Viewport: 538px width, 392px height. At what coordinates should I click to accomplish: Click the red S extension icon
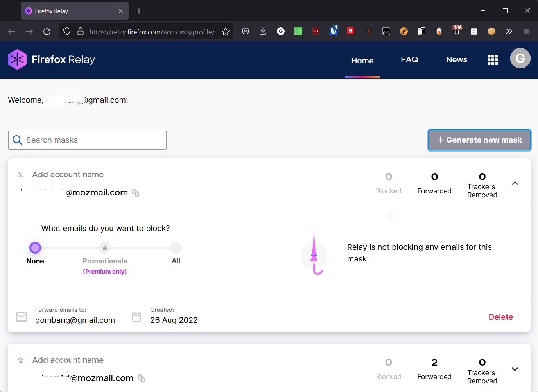pyautogui.click(x=351, y=31)
